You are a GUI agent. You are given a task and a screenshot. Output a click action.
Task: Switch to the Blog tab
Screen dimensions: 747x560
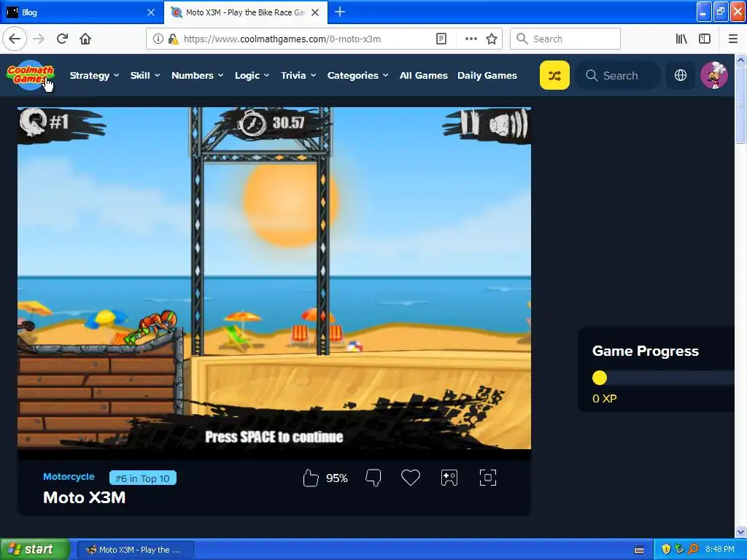click(x=81, y=12)
